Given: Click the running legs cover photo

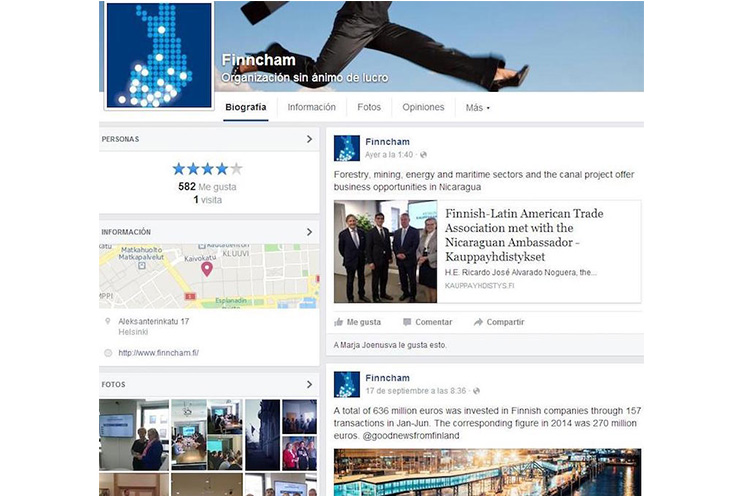Looking at the screenshot, I should coord(428,46).
